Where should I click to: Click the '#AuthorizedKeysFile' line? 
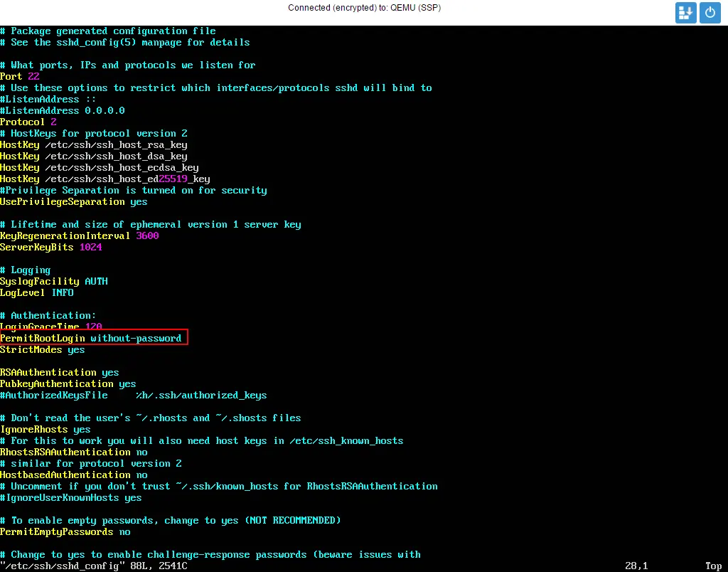[x=134, y=395]
